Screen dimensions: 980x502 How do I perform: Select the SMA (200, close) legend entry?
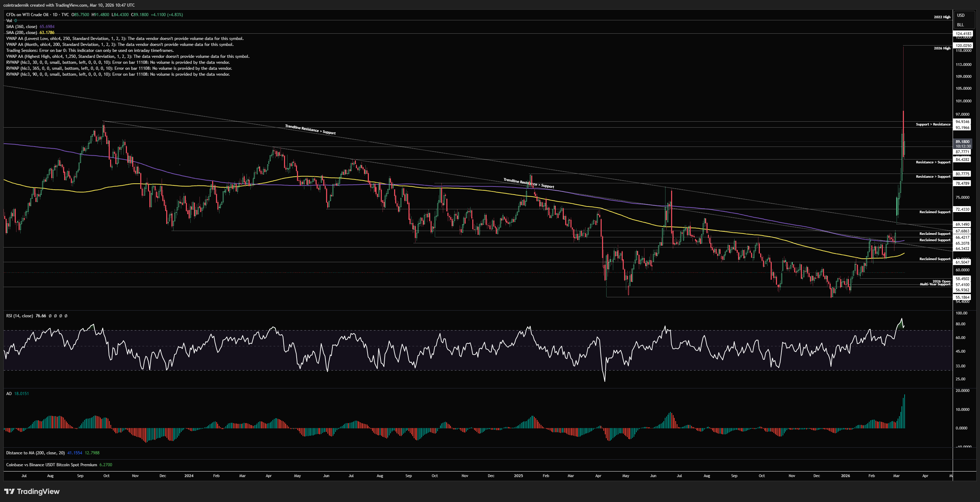click(x=21, y=32)
